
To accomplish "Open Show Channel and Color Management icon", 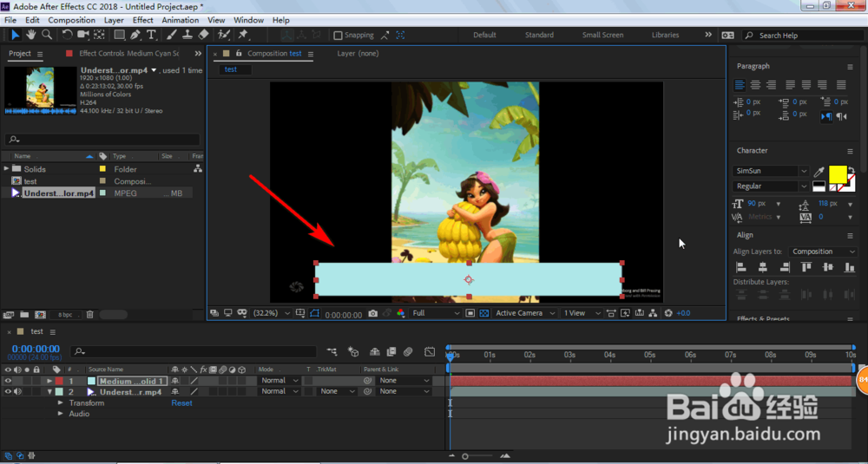I will 400,314.
